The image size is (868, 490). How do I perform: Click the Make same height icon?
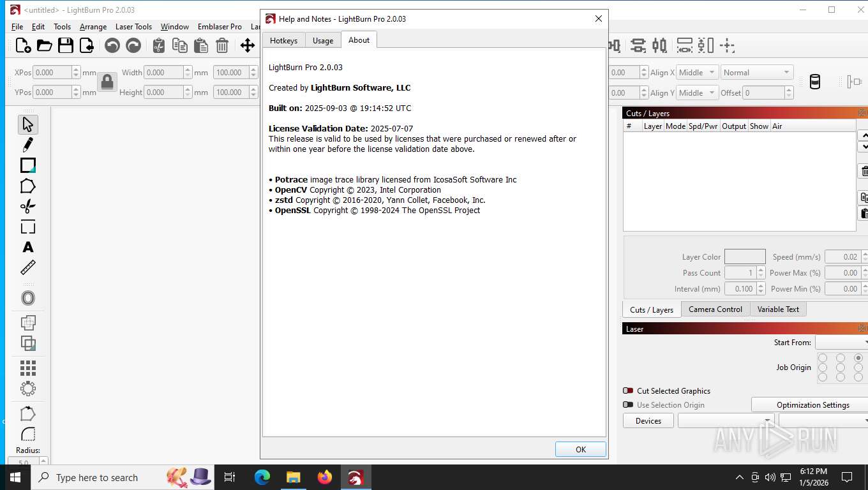(x=706, y=45)
